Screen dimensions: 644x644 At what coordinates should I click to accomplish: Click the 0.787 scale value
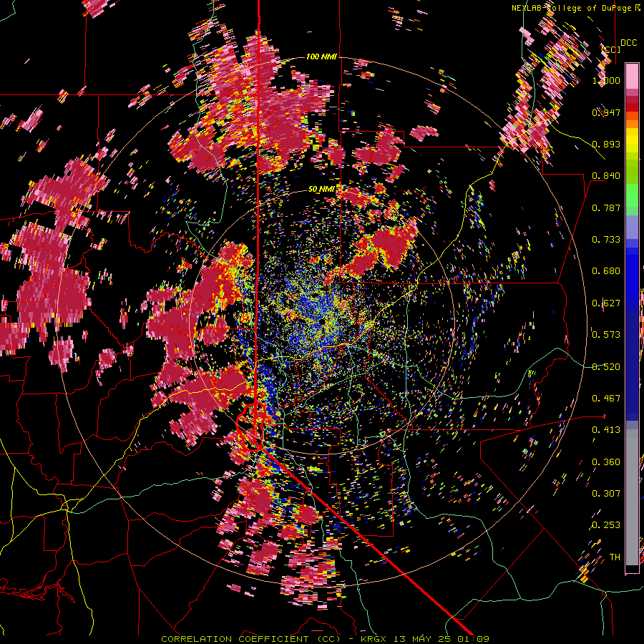[x=606, y=208]
